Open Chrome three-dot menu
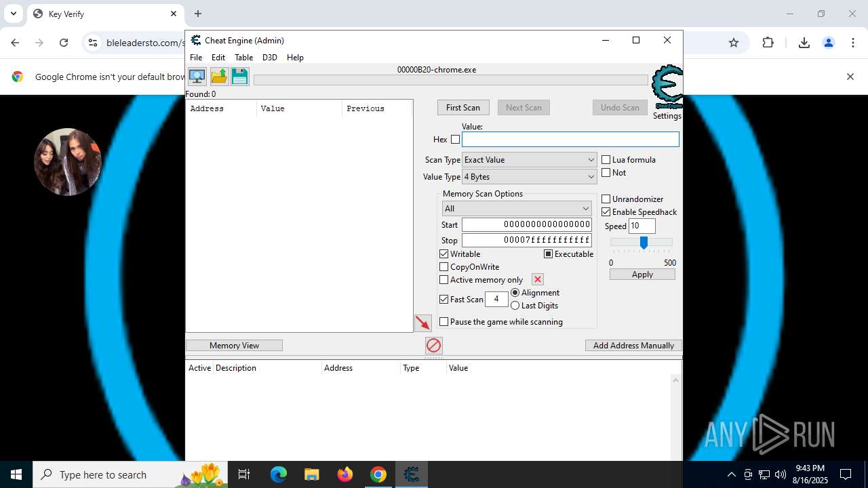The image size is (868, 488). 853,43
